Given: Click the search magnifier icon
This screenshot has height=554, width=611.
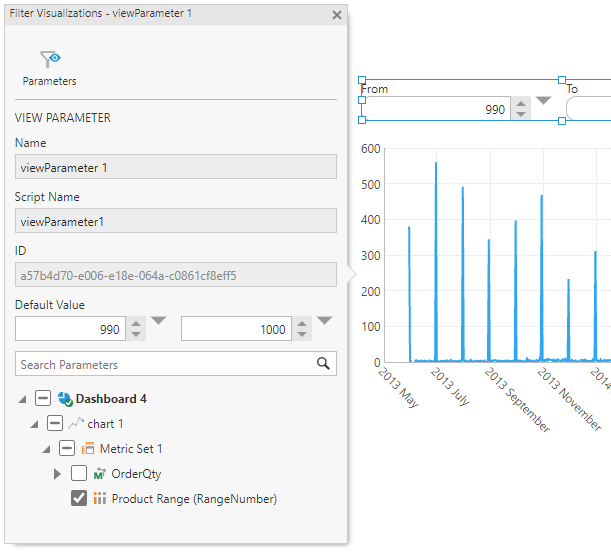Looking at the screenshot, I should [323, 363].
